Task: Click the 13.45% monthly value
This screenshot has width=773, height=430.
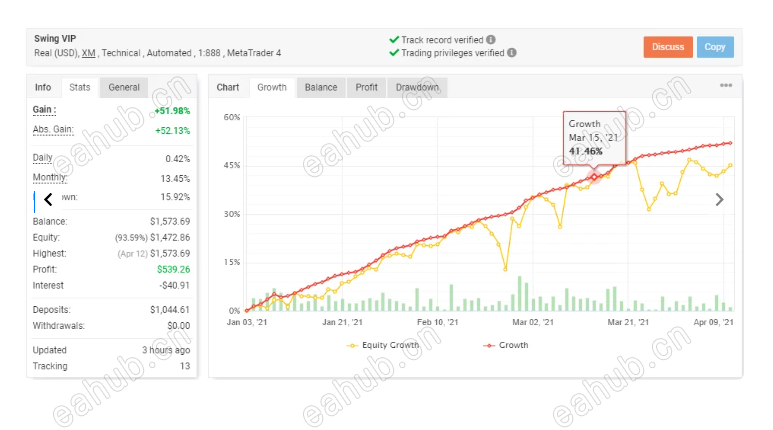Action: [175, 179]
